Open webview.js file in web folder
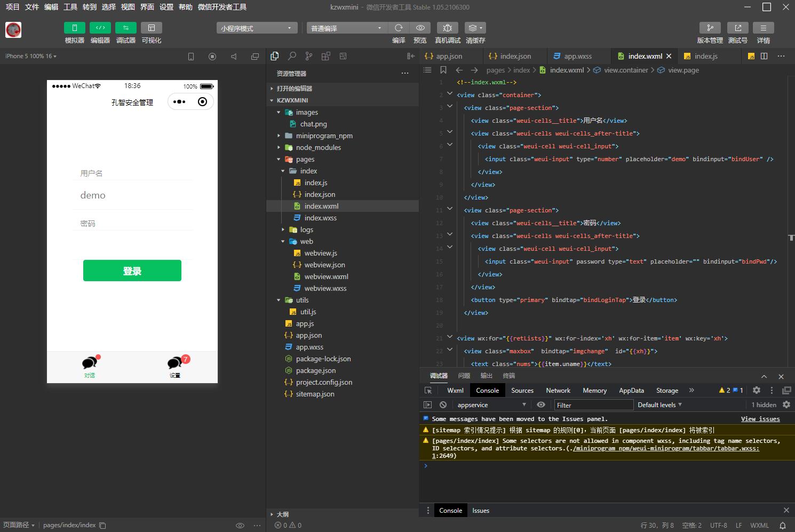This screenshot has width=795, height=532. click(321, 253)
